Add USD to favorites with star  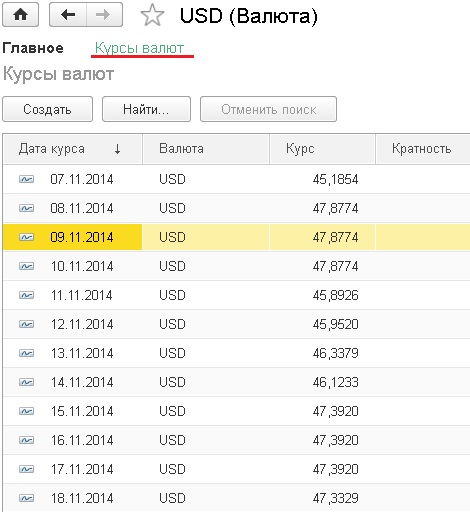coord(152,15)
